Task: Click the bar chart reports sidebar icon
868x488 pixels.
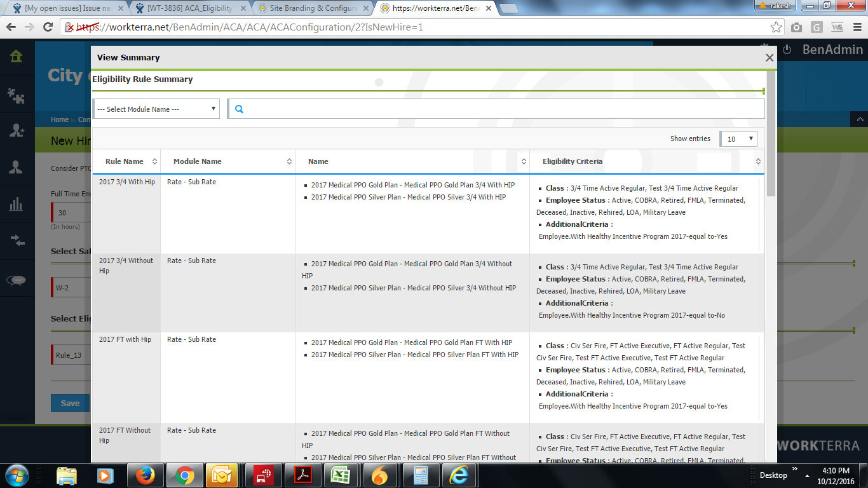Action: point(17,204)
